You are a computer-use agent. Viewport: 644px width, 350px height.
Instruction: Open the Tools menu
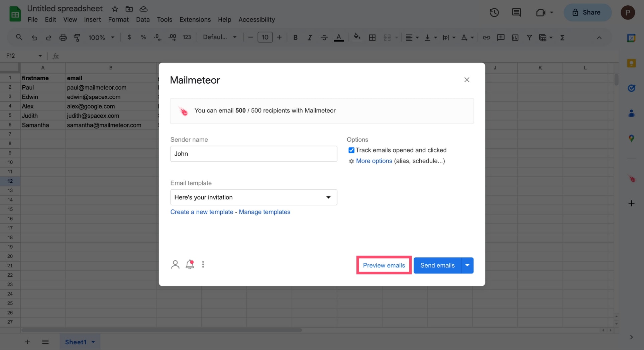pos(165,19)
